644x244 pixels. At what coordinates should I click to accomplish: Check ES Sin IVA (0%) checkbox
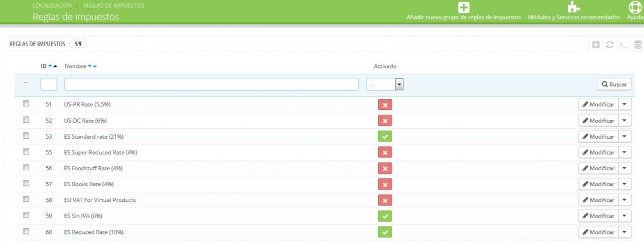[26, 215]
